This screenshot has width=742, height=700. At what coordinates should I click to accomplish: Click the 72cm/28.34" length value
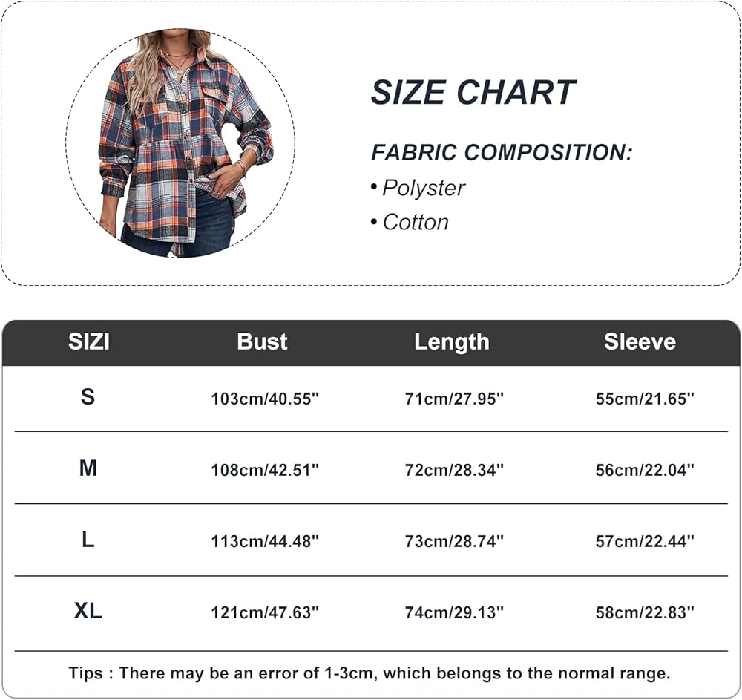pyautogui.click(x=454, y=470)
